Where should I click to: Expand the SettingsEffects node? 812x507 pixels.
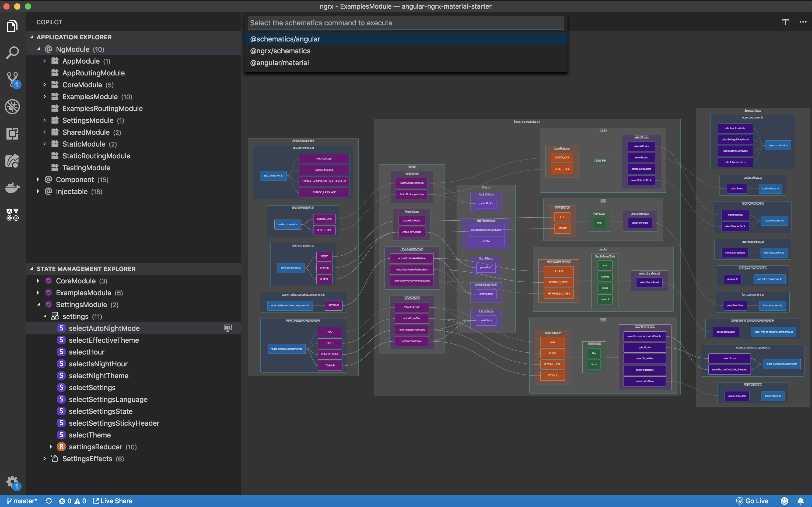pyautogui.click(x=45, y=459)
